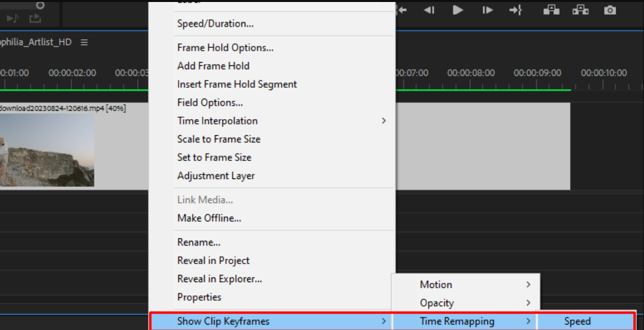
Task: Choose Make Offline...
Action: tap(271, 218)
